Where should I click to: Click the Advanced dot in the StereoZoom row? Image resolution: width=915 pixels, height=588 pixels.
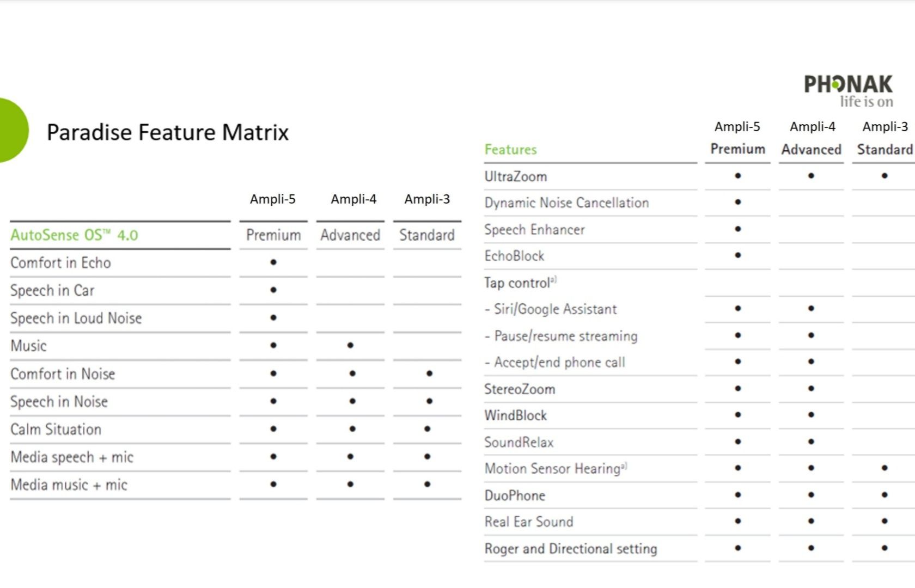[x=811, y=389]
